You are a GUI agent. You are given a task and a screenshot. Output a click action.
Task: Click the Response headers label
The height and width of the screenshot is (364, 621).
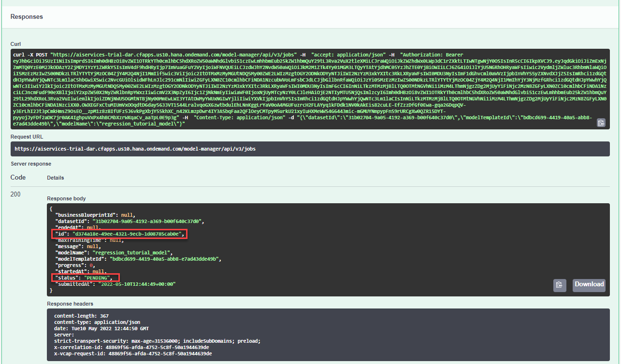tap(70, 304)
